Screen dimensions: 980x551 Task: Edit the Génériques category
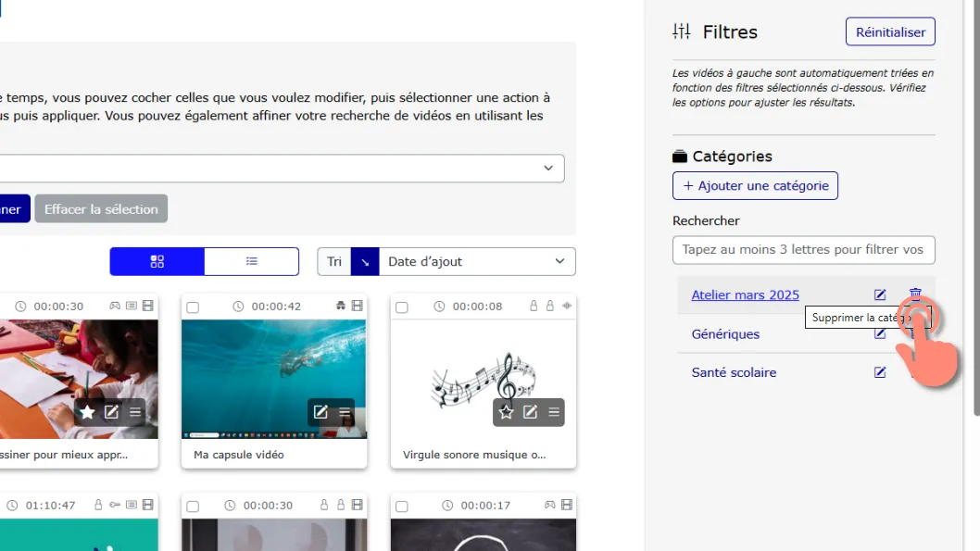pyautogui.click(x=880, y=333)
